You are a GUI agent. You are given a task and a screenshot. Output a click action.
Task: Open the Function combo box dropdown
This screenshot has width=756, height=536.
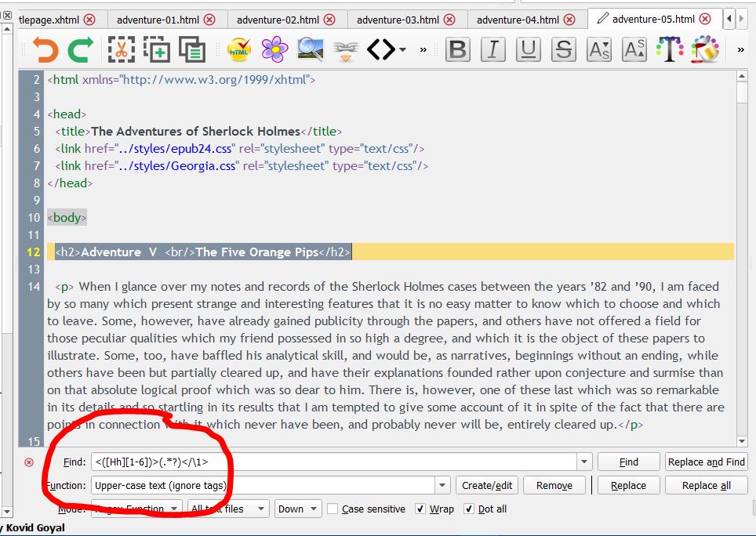pos(442,485)
